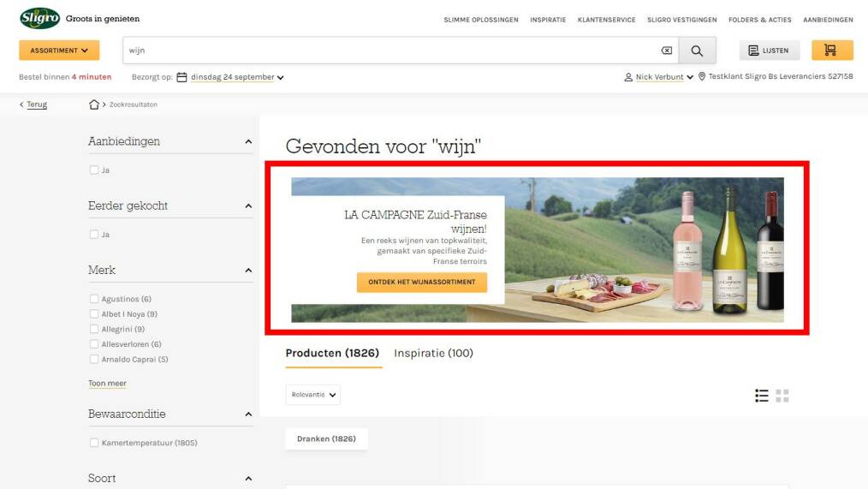
Task: Click the Toon meer link
Action: (107, 383)
